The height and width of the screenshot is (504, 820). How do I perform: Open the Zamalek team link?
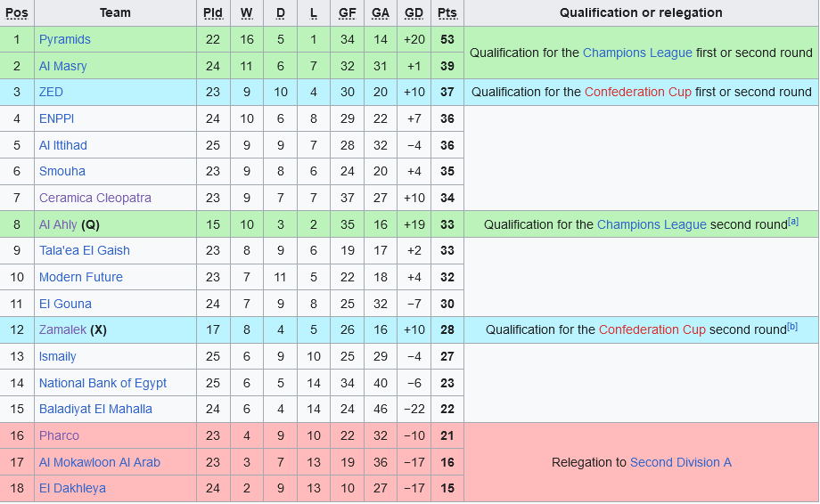(x=62, y=329)
